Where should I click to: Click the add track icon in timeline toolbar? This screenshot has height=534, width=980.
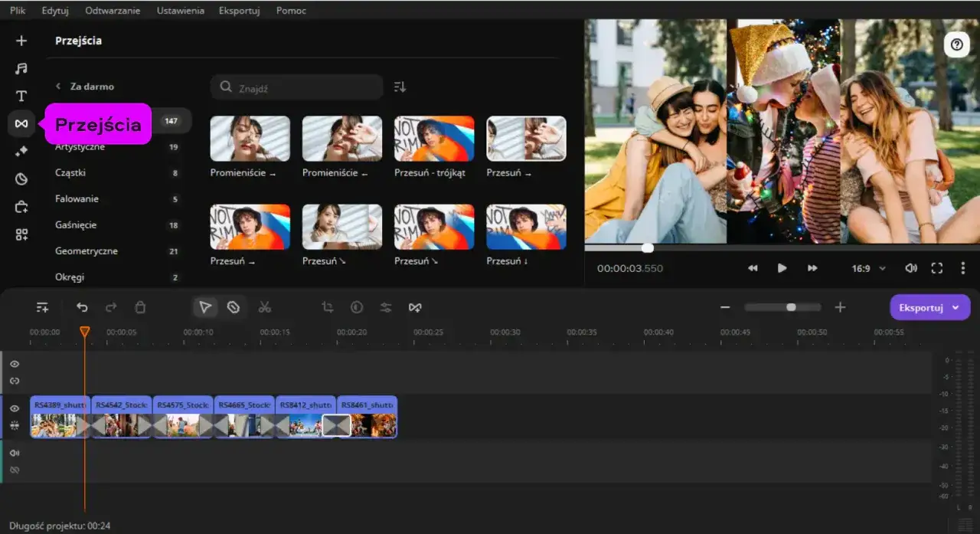tap(43, 307)
